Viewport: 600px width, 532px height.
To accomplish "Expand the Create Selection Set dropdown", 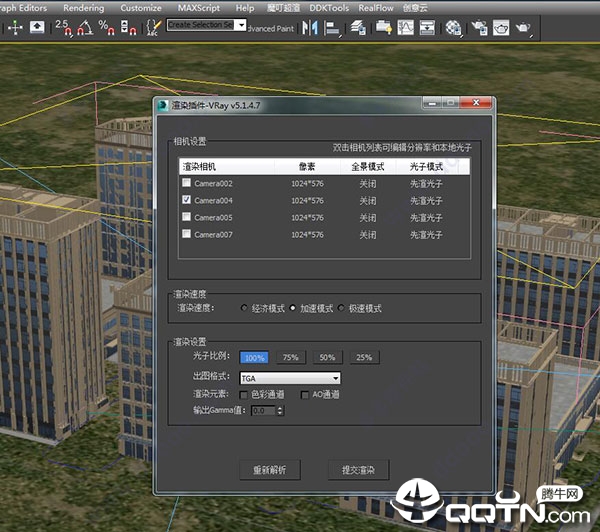I will pos(240,25).
